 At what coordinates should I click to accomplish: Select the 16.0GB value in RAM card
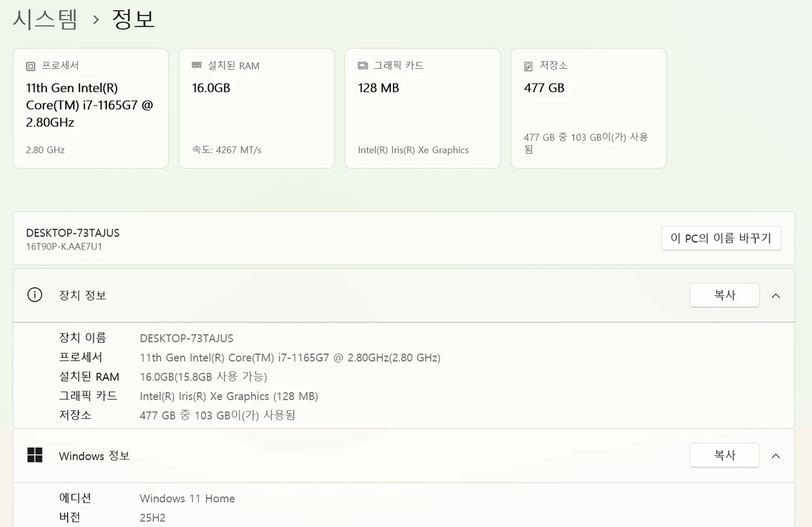[x=211, y=88]
